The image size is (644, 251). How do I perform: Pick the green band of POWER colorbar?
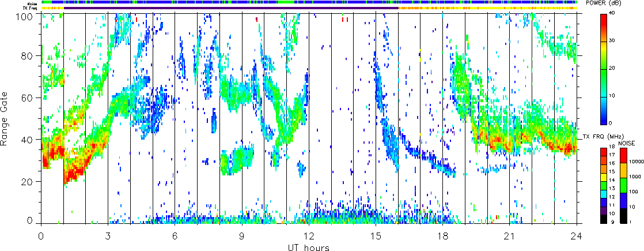(x=604, y=83)
